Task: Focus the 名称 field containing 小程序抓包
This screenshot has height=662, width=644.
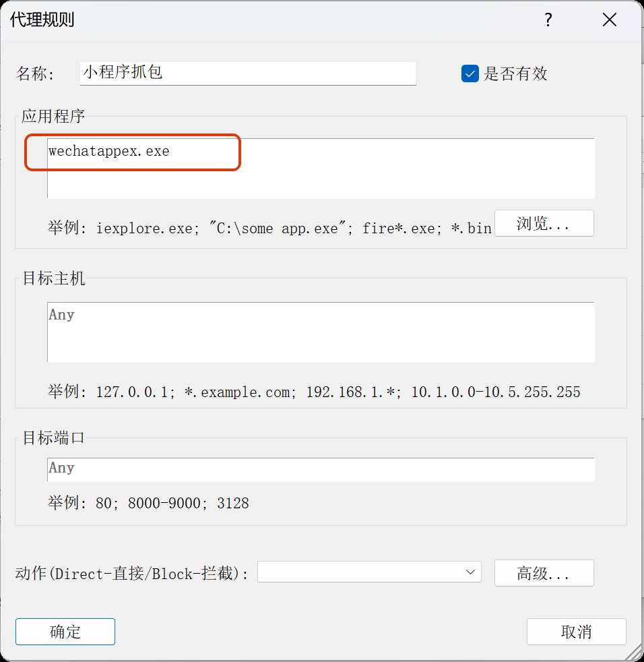Action: (247, 73)
